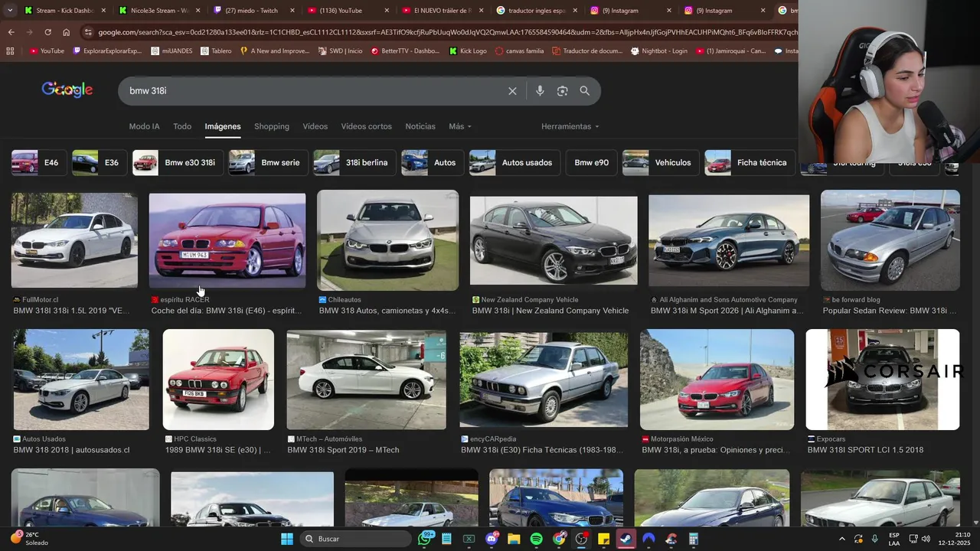Click the bmw 318i search input field
The image size is (980, 551).
[x=314, y=91]
